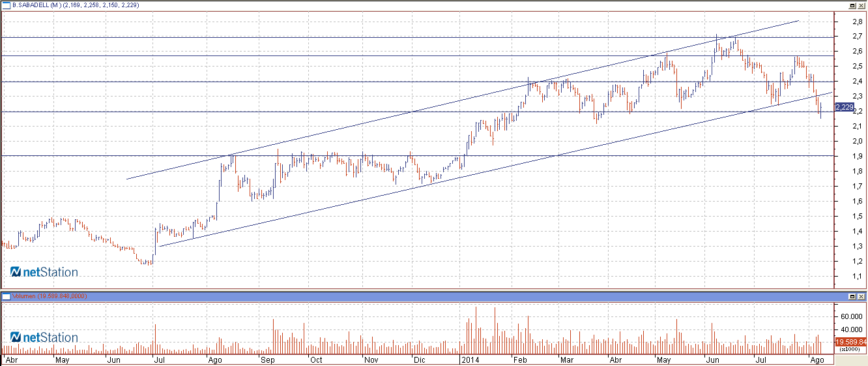The height and width of the screenshot is (366, 868).
Task: Close the B.SABADELL price chart panel
Action: coord(861,5)
